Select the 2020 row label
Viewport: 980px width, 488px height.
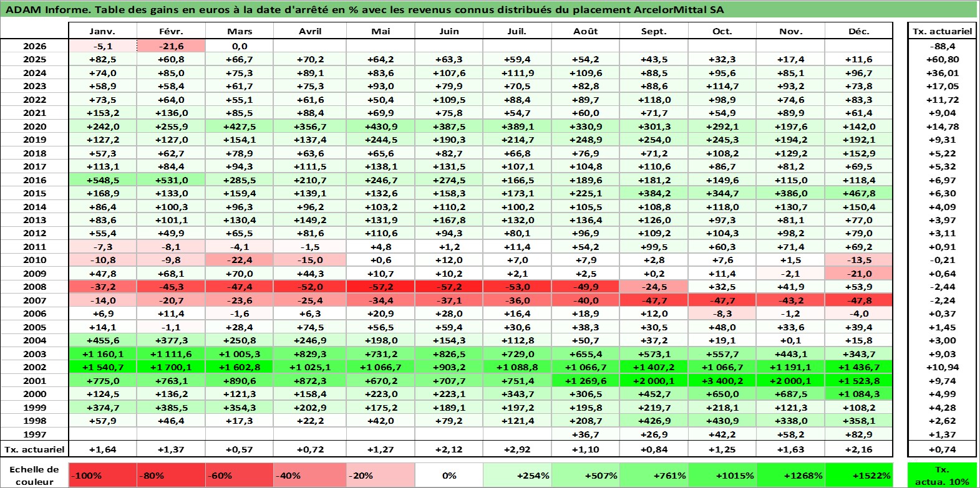tap(34, 127)
